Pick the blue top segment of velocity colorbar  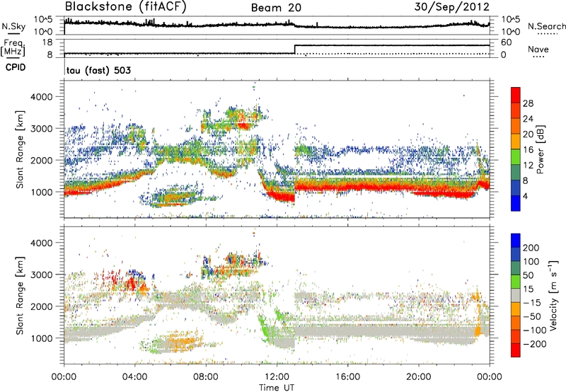[x=516, y=241]
